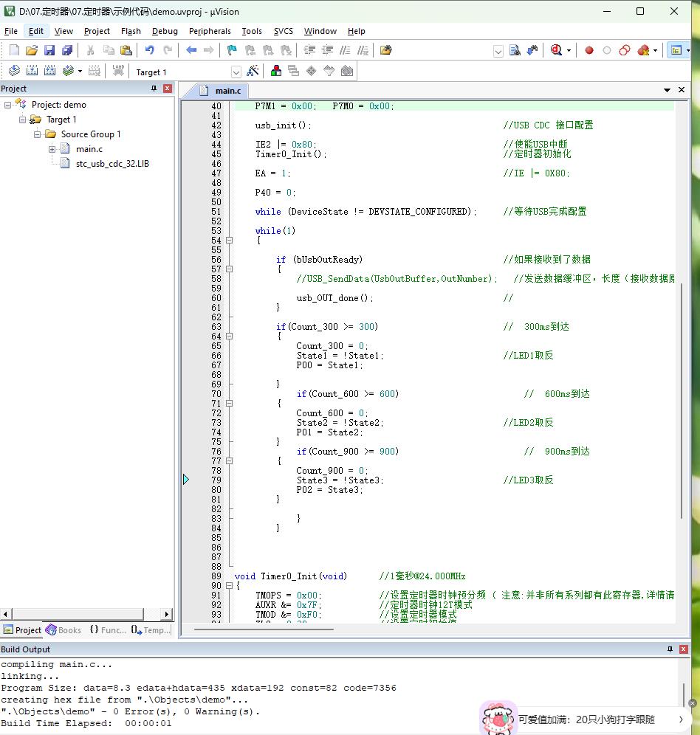Create a new file with the New icon

[14, 50]
